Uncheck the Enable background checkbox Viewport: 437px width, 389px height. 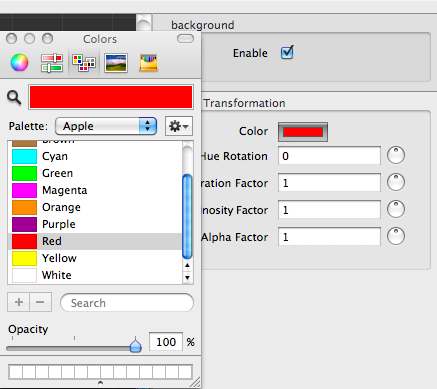[287, 53]
